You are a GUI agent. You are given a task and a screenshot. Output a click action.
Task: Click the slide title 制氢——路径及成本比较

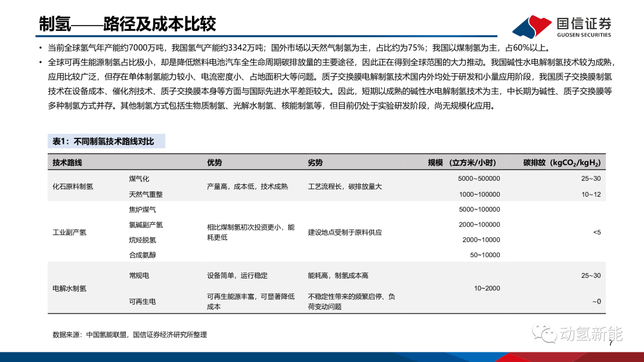pyautogui.click(x=128, y=24)
